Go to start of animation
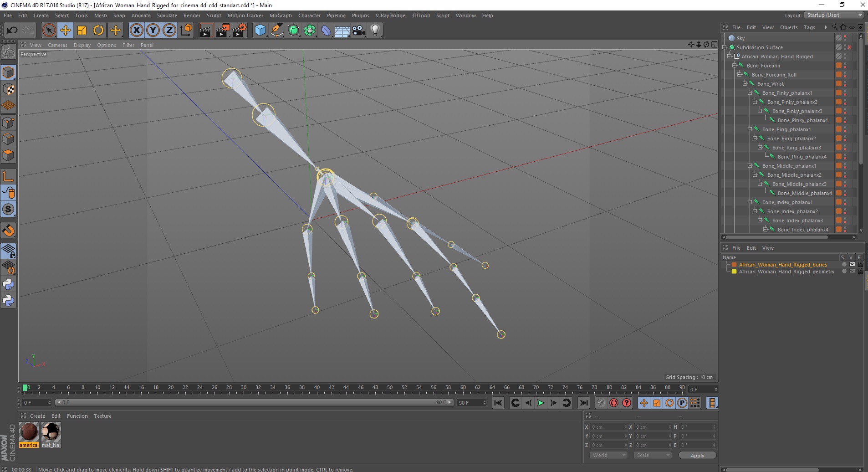This screenshot has height=472, width=868. (x=498, y=403)
